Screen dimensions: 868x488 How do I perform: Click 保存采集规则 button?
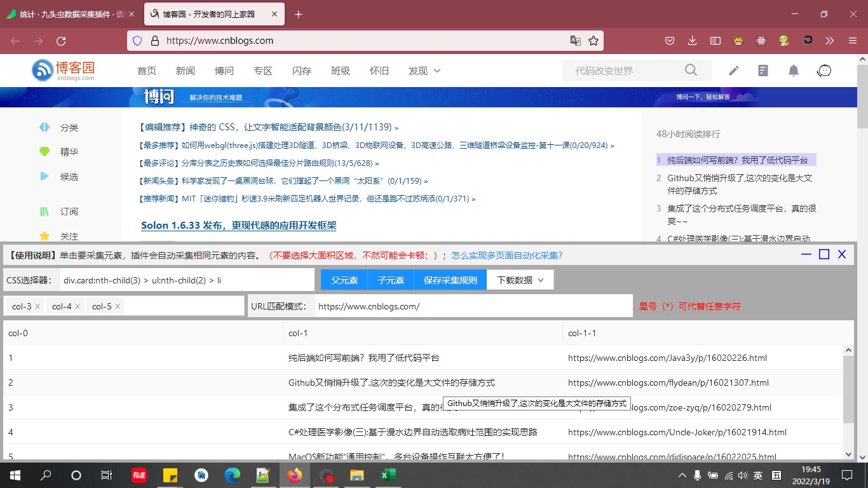pyautogui.click(x=451, y=280)
